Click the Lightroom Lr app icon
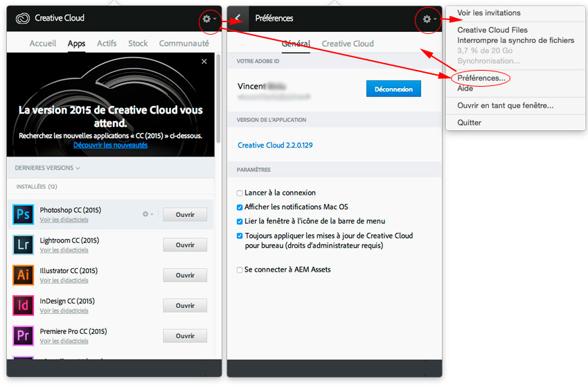The width and height of the screenshot is (588, 386). pos(23,245)
